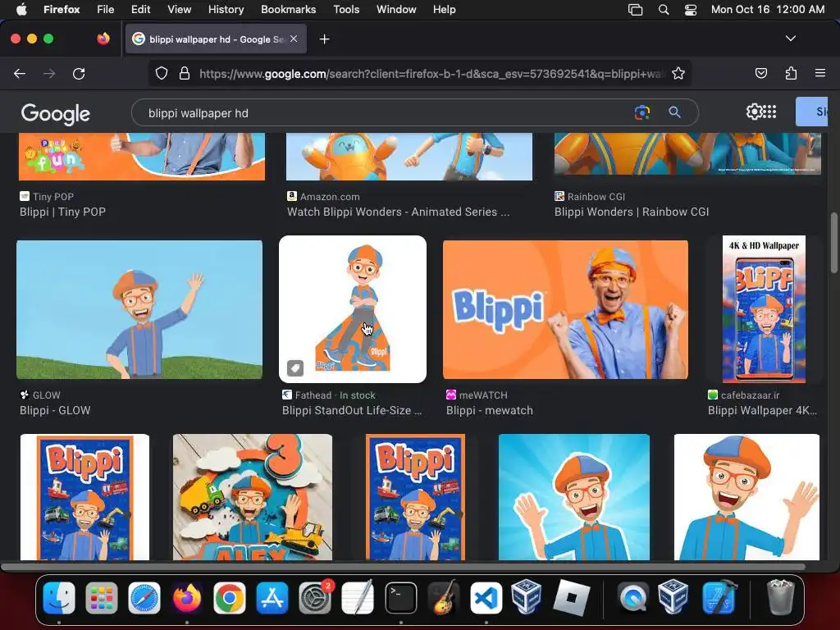This screenshot has height=630, width=840.
Task: Open the tracking protection shield icon
Action: [162, 73]
